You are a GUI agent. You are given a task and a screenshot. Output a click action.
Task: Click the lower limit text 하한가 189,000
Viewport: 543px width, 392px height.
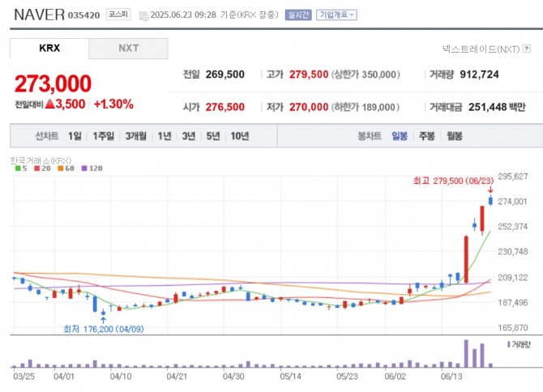point(366,107)
